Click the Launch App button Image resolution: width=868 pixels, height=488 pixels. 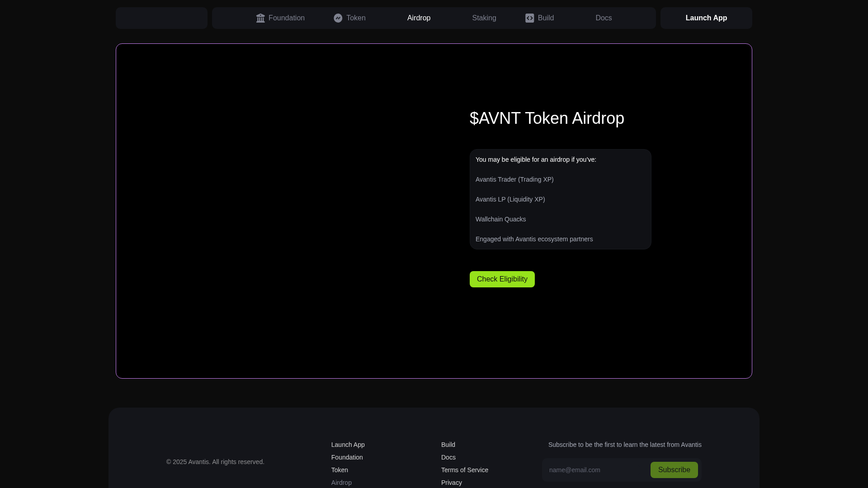pyautogui.click(x=706, y=18)
